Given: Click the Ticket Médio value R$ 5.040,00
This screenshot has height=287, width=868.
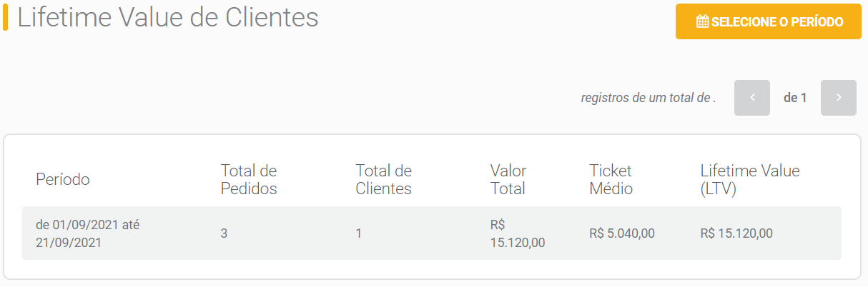Looking at the screenshot, I should click(x=622, y=233).
